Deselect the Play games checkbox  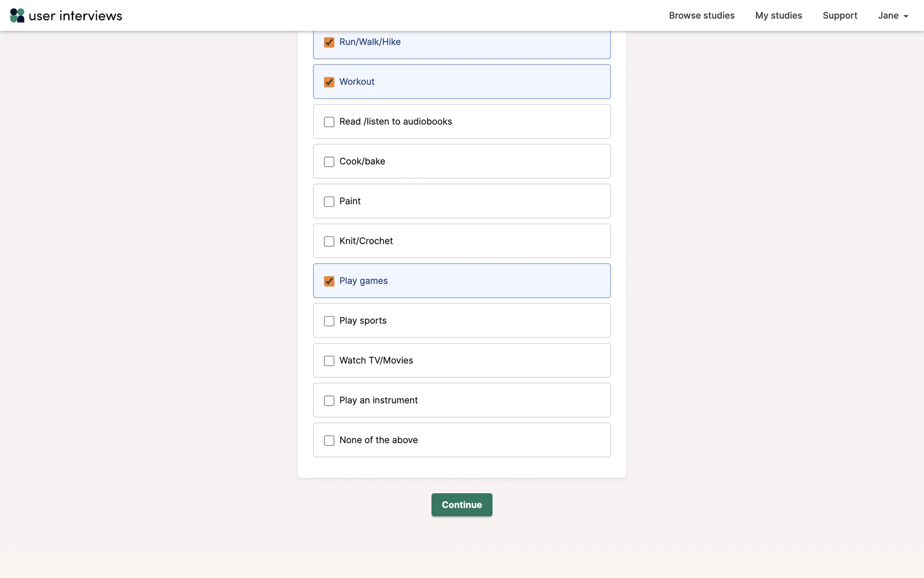[329, 281]
